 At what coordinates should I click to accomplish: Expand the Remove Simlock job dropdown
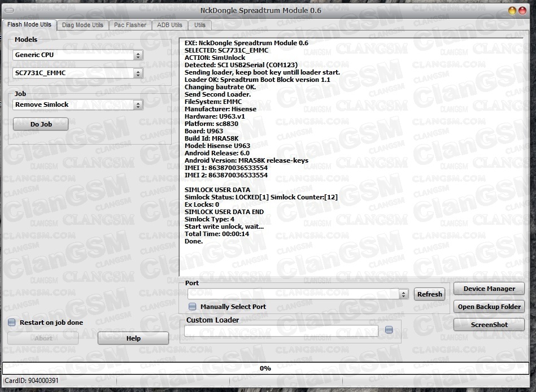[77, 104]
